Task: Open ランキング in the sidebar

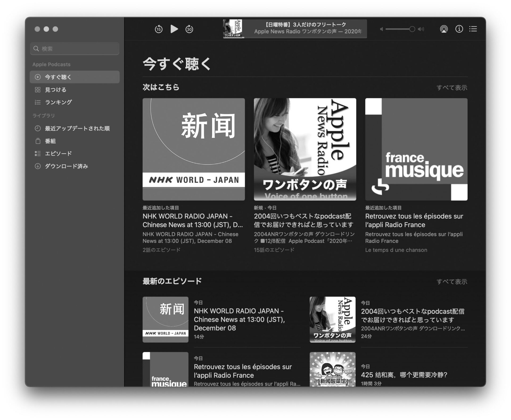Action: [x=75, y=102]
